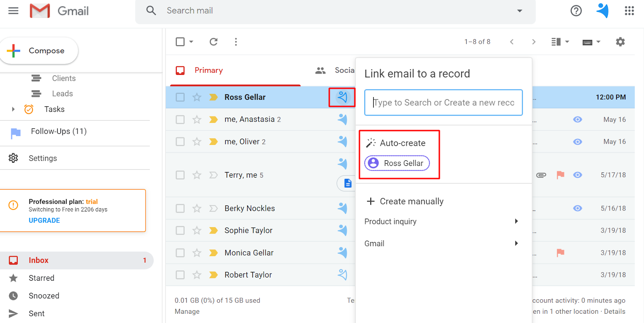Select the Terry, me email checkbox
The height and width of the screenshot is (323, 644).
pyautogui.click(x=180, y=175)
